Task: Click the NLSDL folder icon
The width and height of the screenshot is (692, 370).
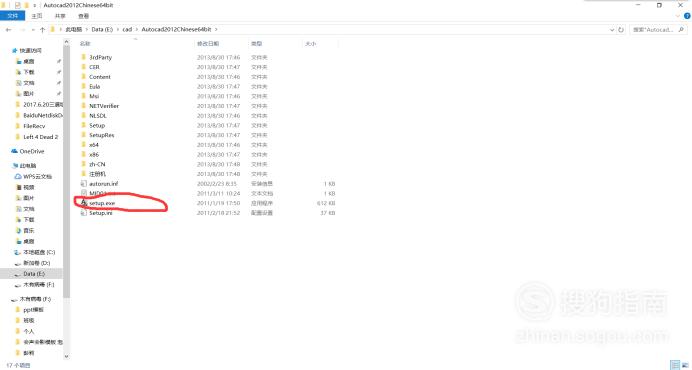Action: tap(84, 116)
